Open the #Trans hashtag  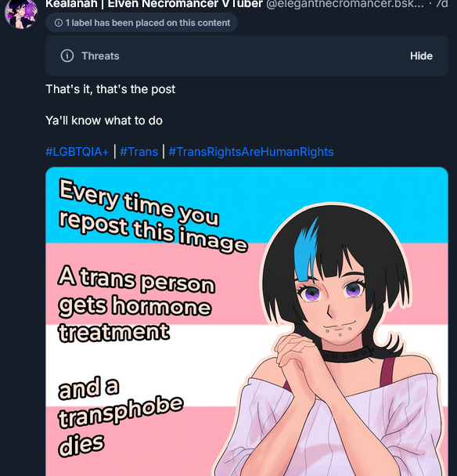tap(139, 151)
